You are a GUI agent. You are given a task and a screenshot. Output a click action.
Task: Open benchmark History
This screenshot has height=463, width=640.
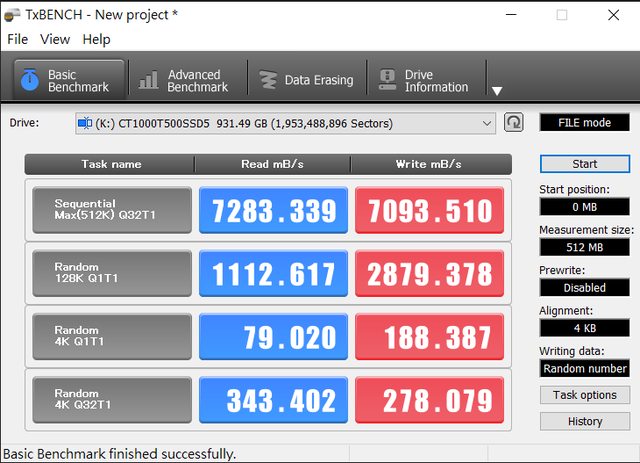(584, 421)
